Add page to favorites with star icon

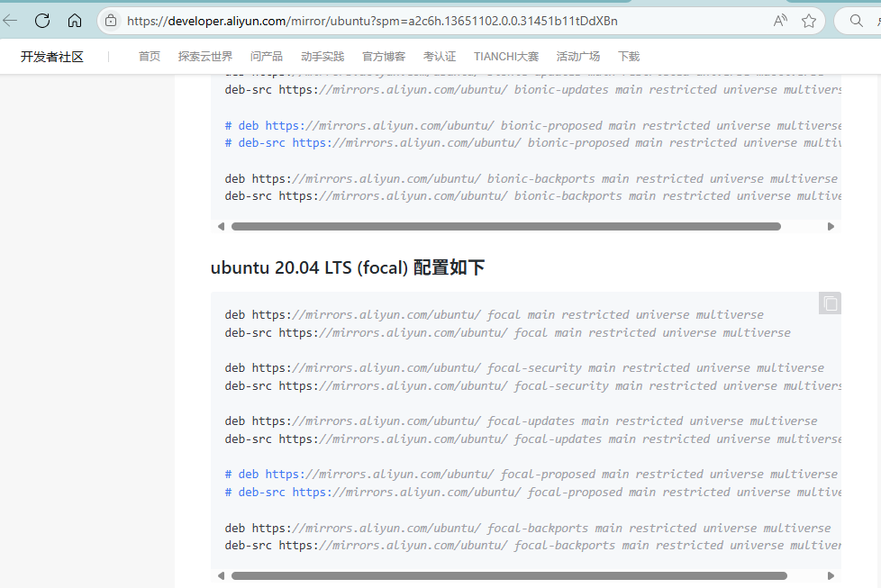click(809, 22)
